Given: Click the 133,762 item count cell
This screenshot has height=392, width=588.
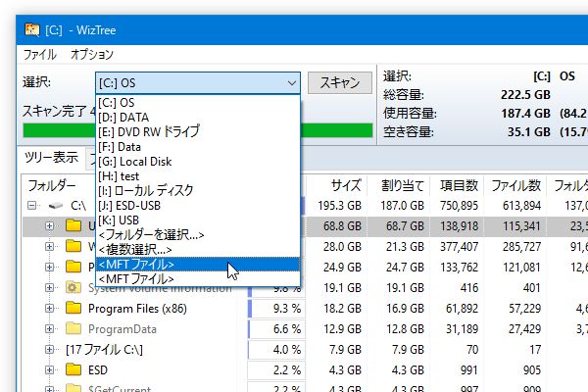Looking at the screenshot, I should click(460, 268).
